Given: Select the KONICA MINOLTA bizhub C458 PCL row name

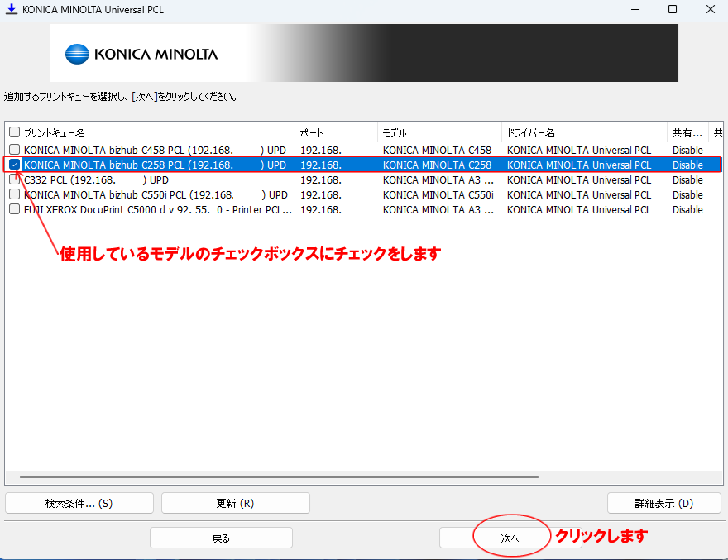Looking at the screenshot, I should click(x=155, y=150).
